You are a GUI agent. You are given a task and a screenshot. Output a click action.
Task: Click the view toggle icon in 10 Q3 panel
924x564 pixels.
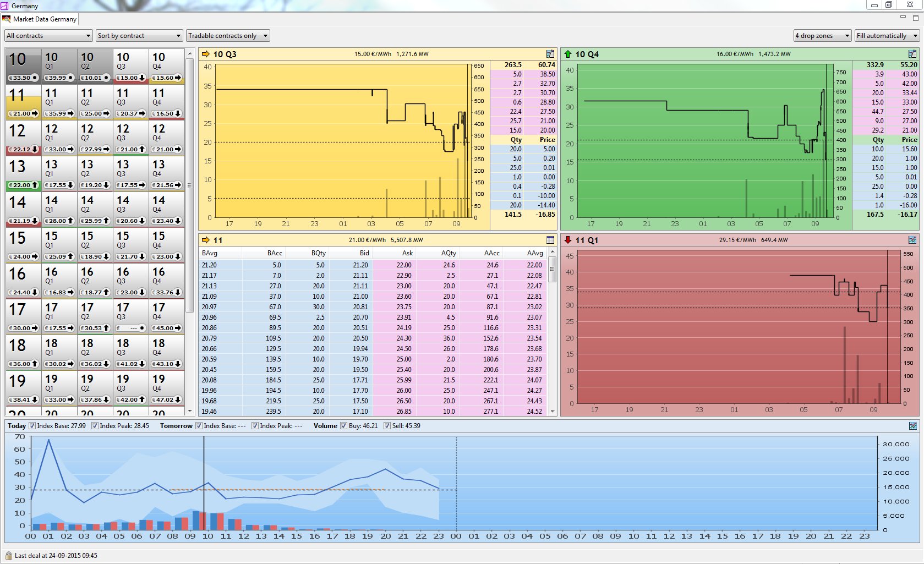pyautogui.click(x=550, y=54)
